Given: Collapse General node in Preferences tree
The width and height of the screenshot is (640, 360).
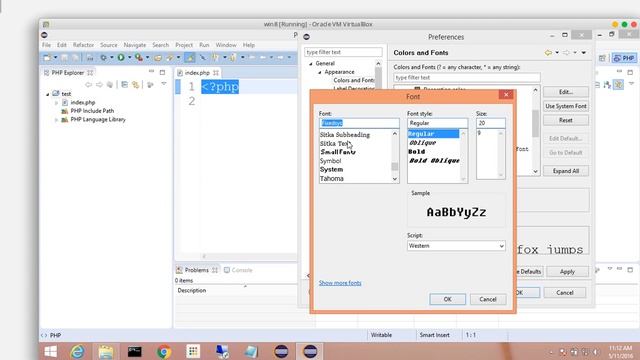Looking at the screenshot, I should pos(311,64).
